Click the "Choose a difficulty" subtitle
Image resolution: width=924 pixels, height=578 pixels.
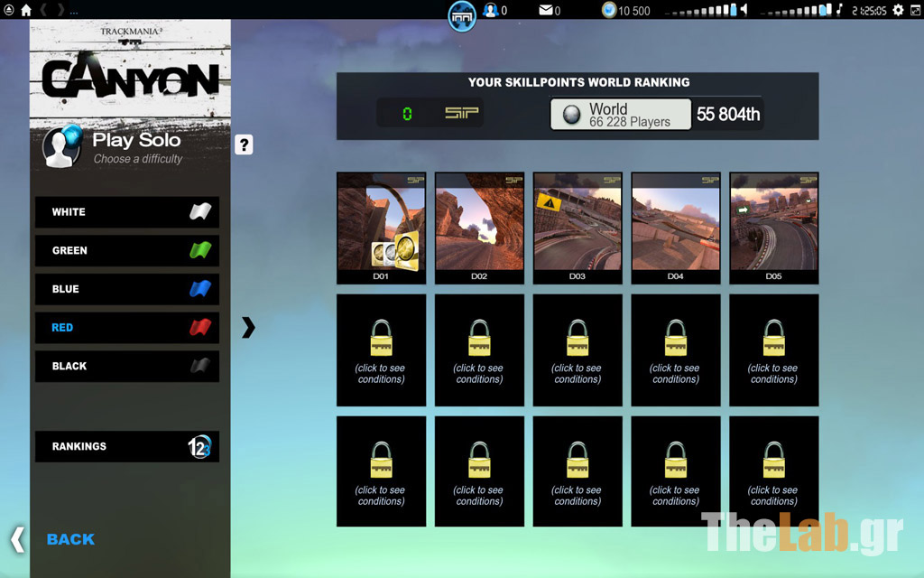tap(138, 159)
